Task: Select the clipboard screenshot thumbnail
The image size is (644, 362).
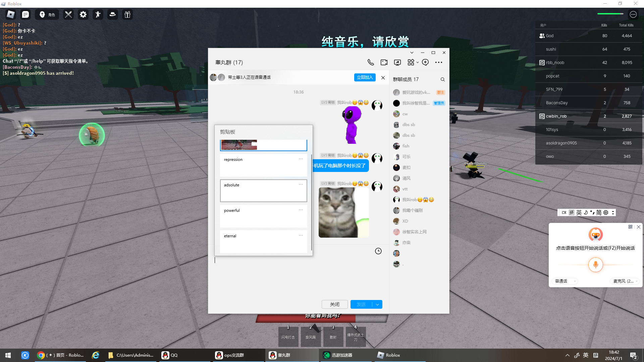Action: pos(263,145)
